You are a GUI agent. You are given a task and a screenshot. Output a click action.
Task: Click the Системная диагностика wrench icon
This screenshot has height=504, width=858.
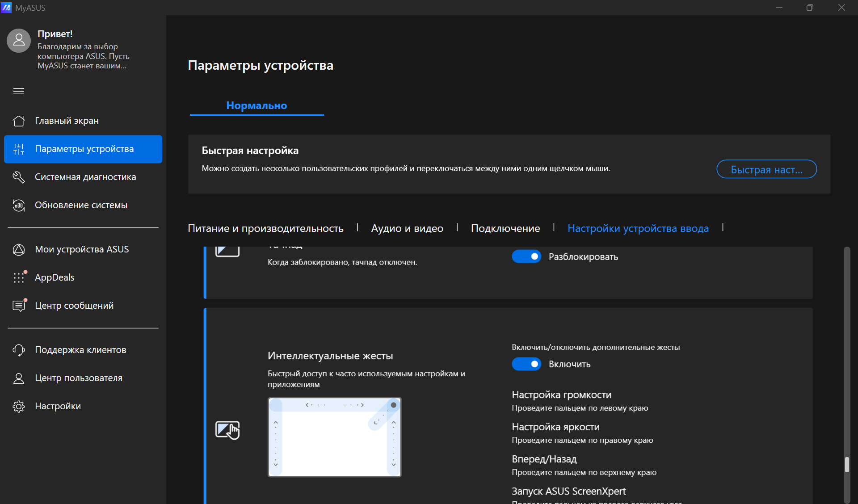[x=19, y=177]
